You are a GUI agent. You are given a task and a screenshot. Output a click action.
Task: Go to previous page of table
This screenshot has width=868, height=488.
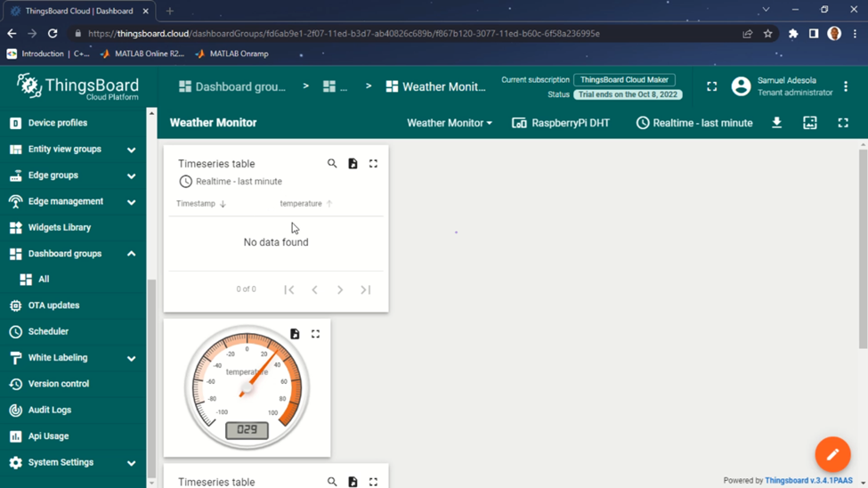click(x=314, y=289)
